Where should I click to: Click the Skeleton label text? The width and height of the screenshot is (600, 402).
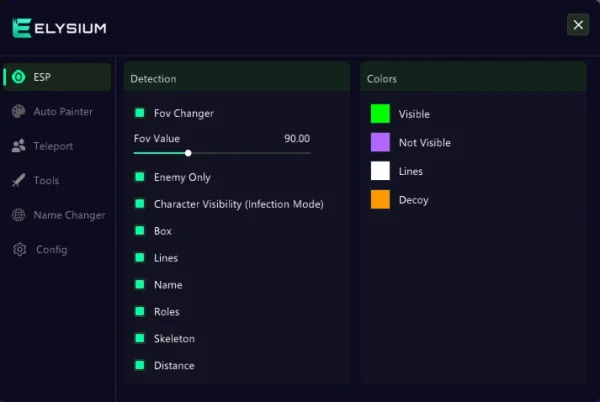coord(174,339)
